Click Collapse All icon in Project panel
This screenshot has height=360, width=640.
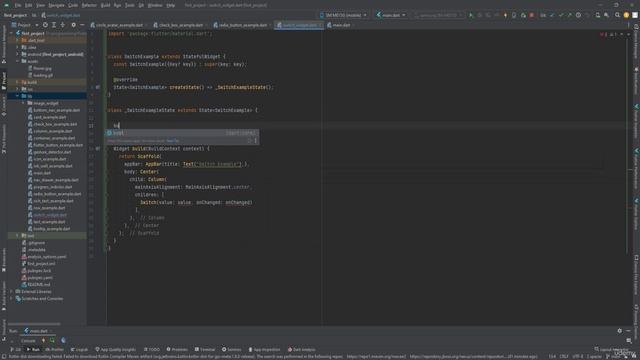(x=62, y=25)
